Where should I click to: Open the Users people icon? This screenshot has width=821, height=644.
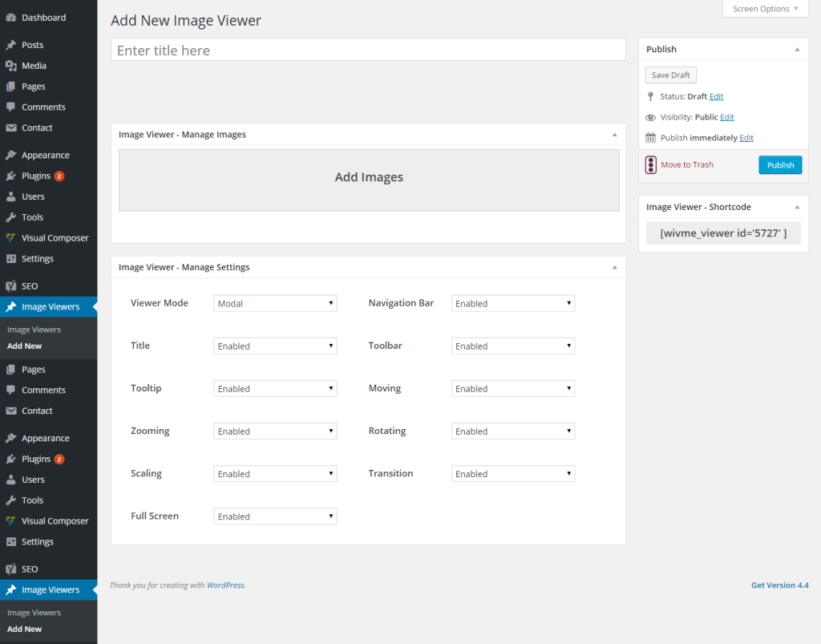pyautogui.click(x=11, y=196)
